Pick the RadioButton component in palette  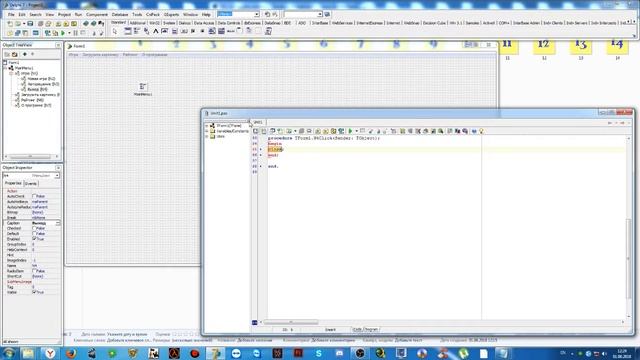pos(202,31)
